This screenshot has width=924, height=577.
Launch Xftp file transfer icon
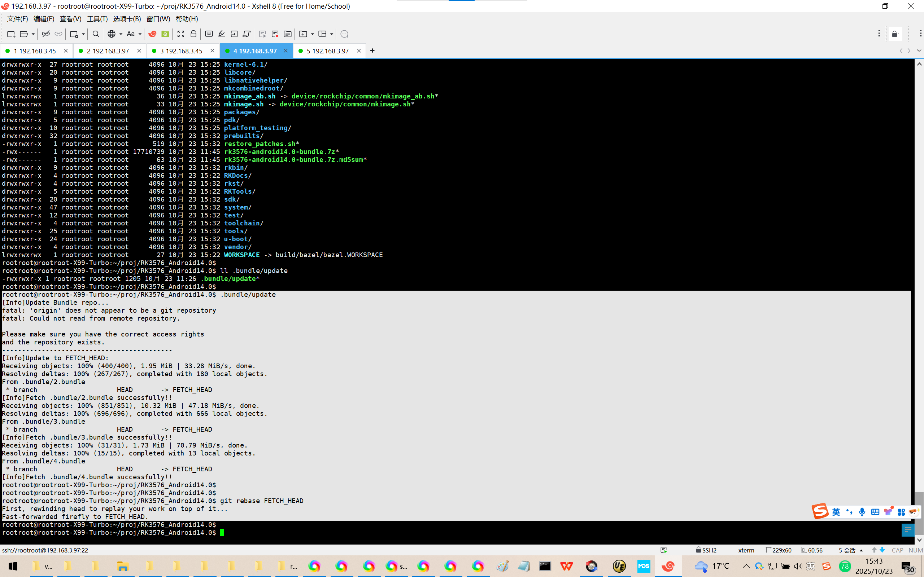point(165,34)
